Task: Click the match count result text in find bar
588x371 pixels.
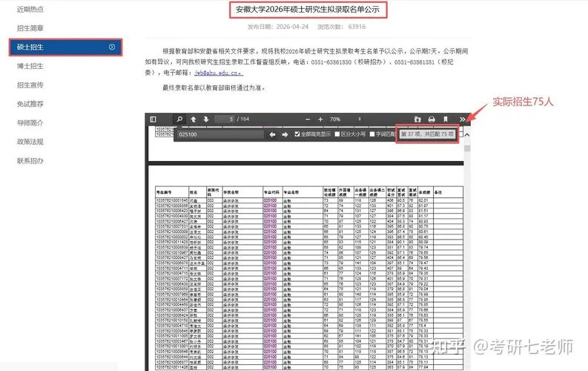Action: (427, 134)
